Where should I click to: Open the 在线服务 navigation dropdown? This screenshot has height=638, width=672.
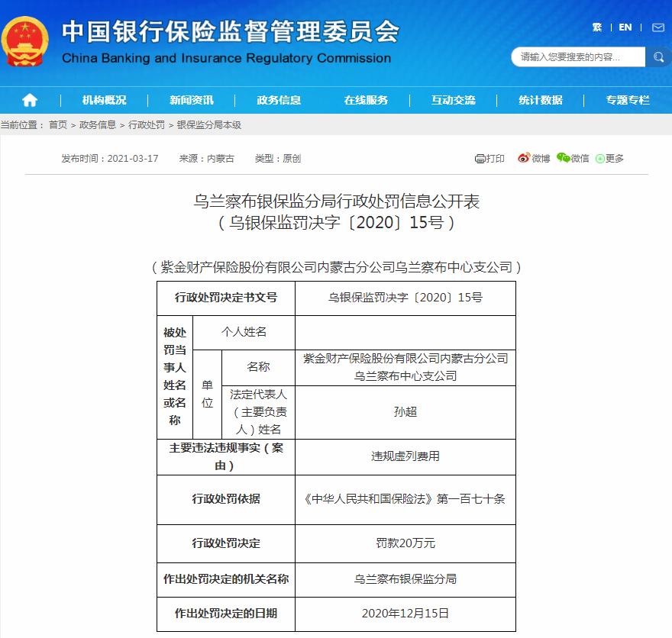point(369,99)
